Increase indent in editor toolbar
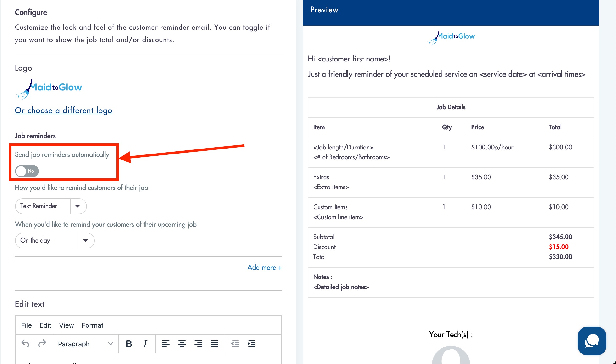 coord(251,344)
